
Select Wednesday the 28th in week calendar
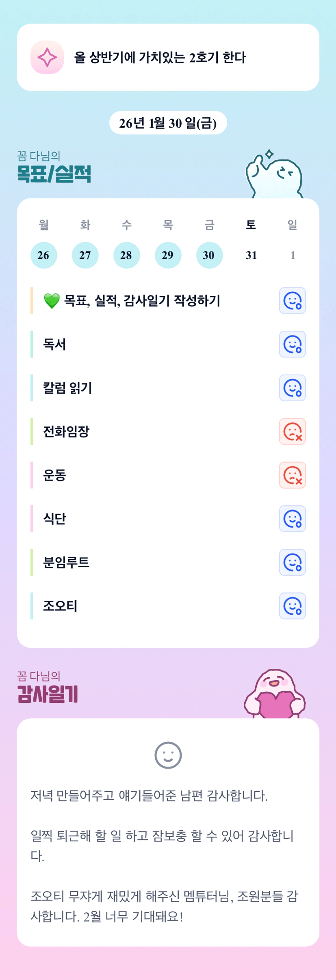(126, 255)
